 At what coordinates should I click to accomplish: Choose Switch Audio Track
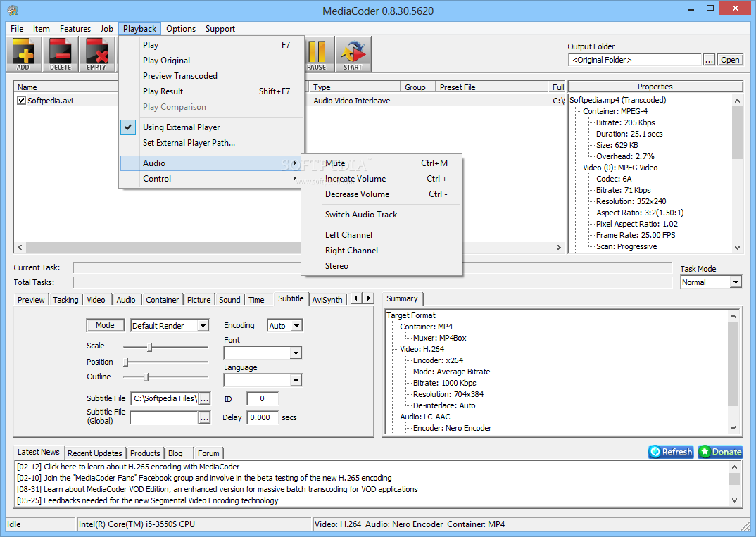[x=382, y=215]
